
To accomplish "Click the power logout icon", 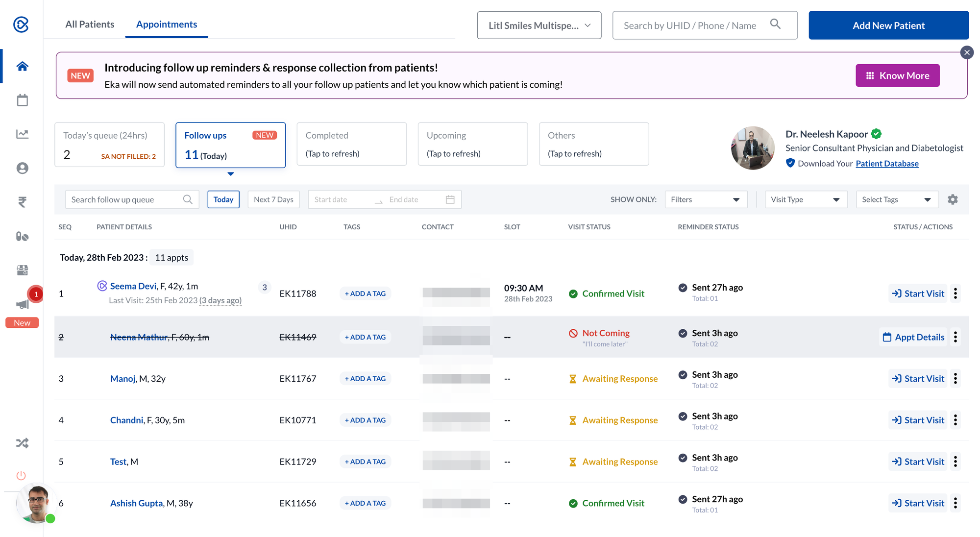I will 21,475.
